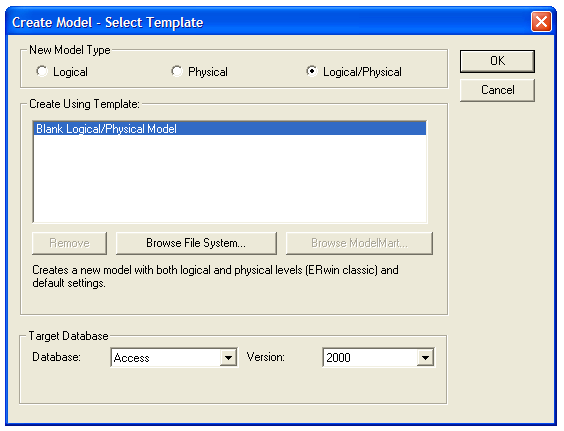
Task: Click the OK button
Action: tap(497, 61)
